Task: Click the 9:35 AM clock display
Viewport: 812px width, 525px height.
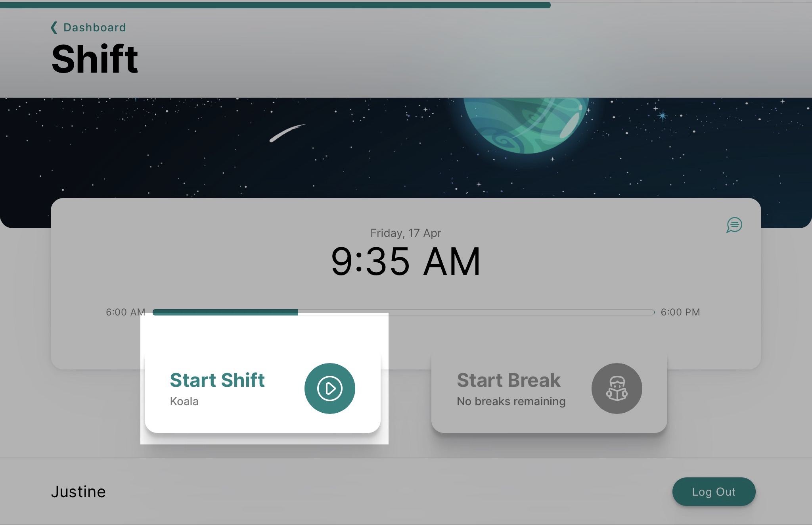Action: (x=406, y=262)
